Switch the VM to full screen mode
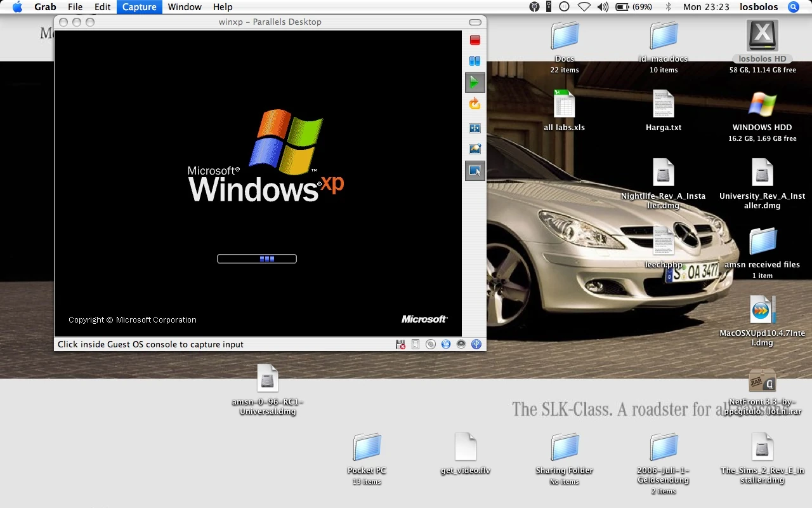The image size is (812, 508). [x=475, y=128]
